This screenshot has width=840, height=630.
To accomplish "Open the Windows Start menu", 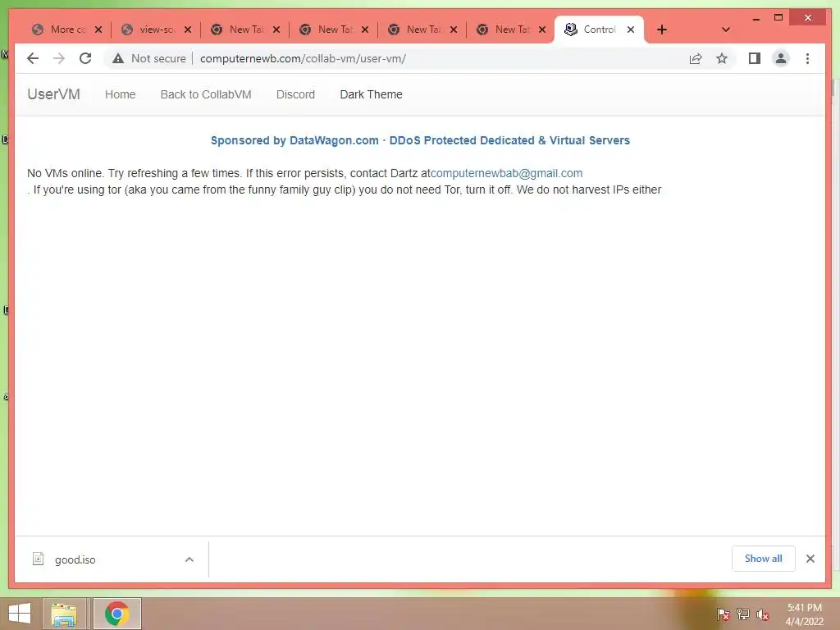I will click(20, 614).
